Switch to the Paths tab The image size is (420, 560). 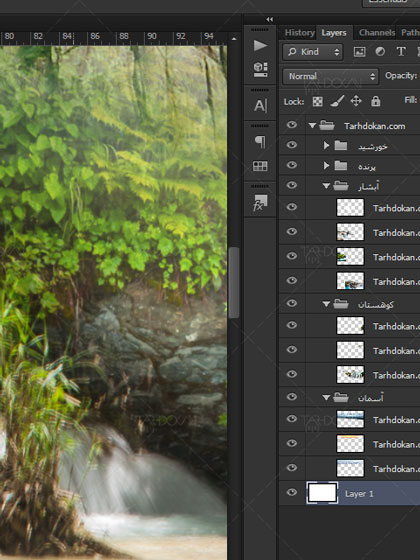pyautogui.click(x=410, y=33)
